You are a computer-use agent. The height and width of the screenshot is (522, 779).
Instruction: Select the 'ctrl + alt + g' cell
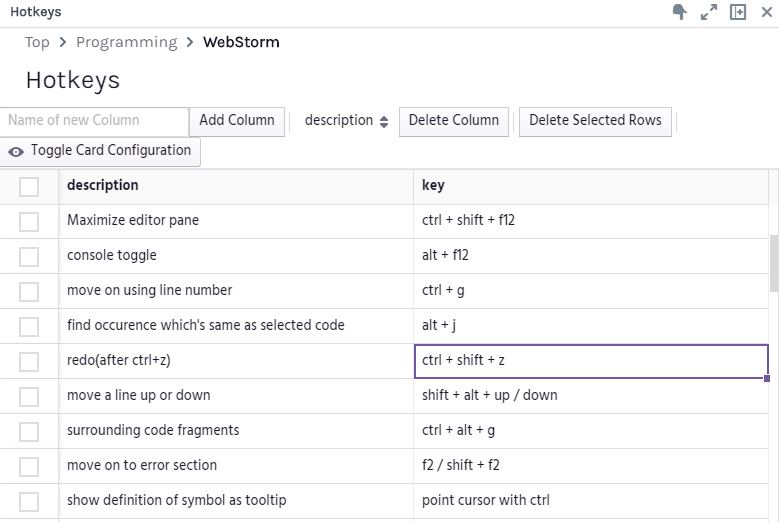pos(591,431)
